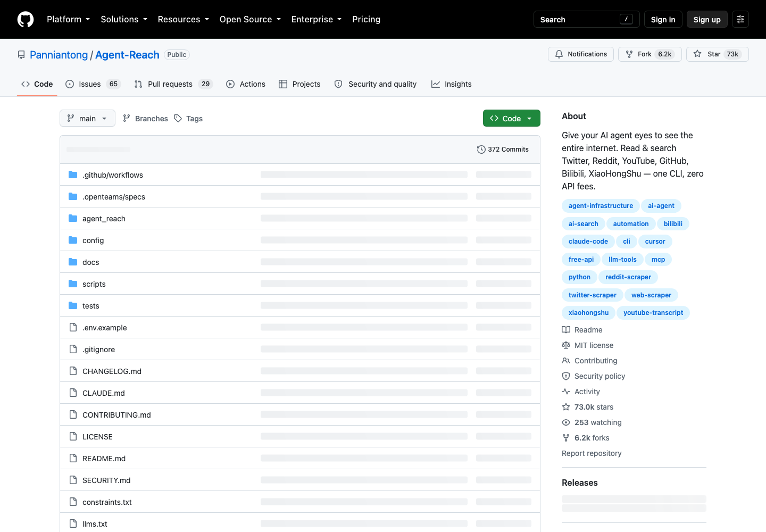Open the Activity link in About
This screenshot has width=766, height=532.
pyautogui.click(x=581, y=392)
